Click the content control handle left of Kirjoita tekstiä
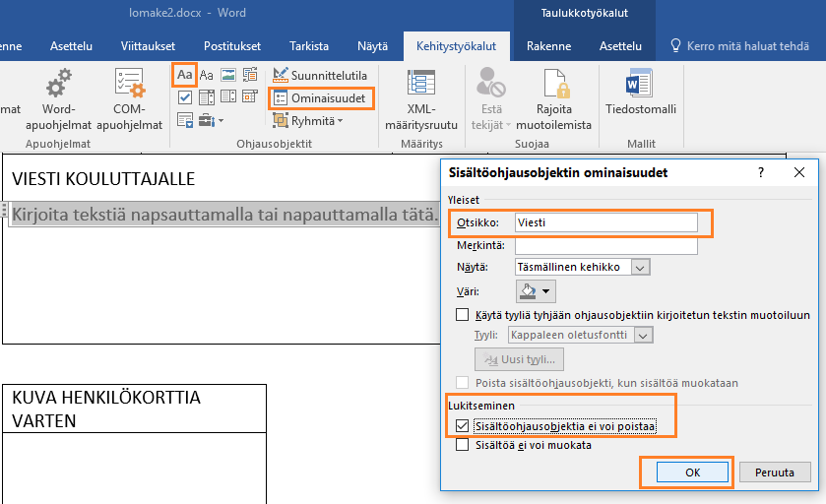 [x=4, y=211]
